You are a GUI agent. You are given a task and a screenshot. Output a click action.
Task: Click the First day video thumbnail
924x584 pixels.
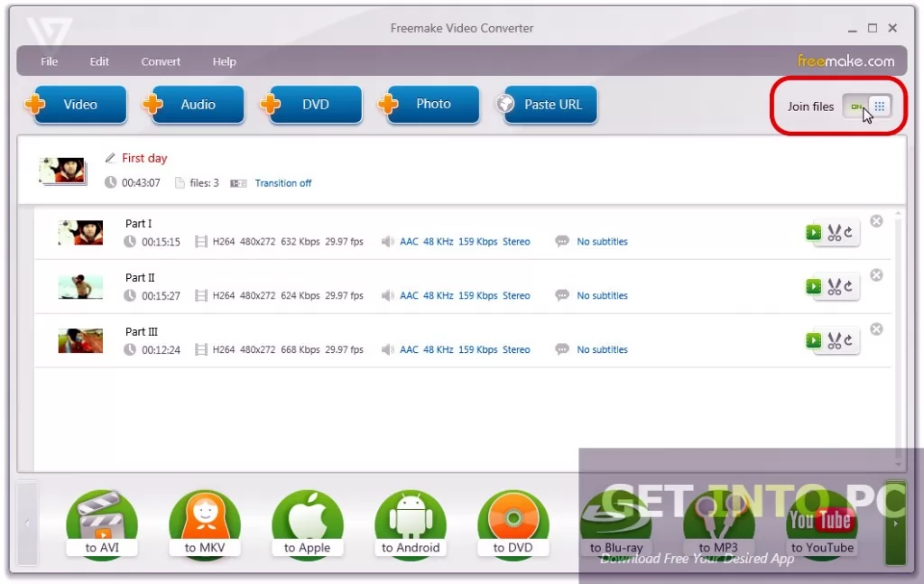click(x=63, y=171)
